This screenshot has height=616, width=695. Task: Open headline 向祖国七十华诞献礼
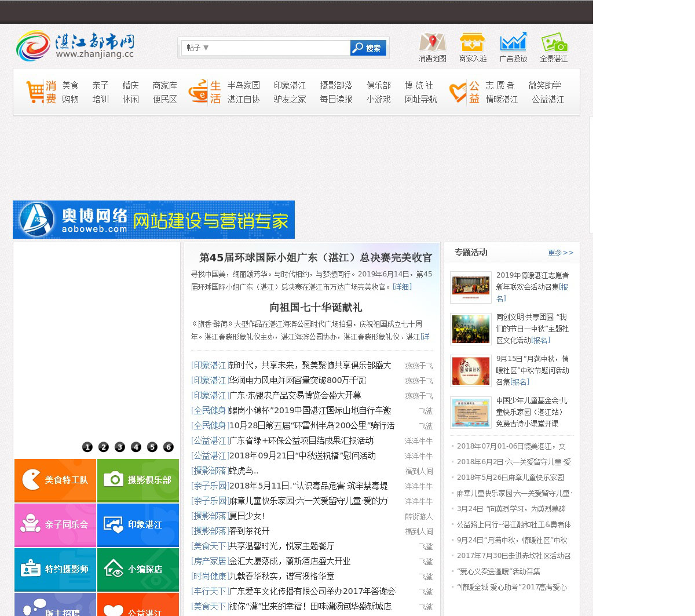pyautogui.click(x=316, y=307)
